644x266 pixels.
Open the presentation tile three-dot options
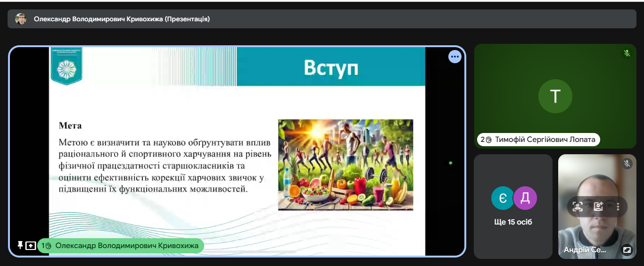(x=454, y=57)
